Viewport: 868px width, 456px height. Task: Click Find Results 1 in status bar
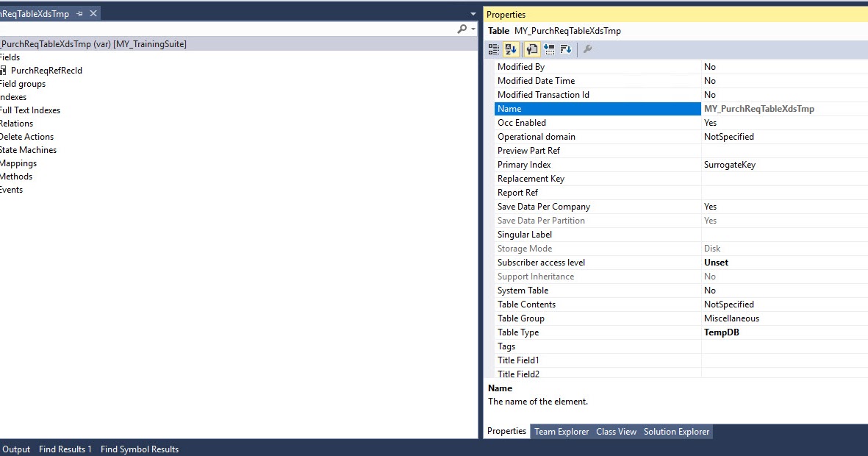click(x=65, y=449)
